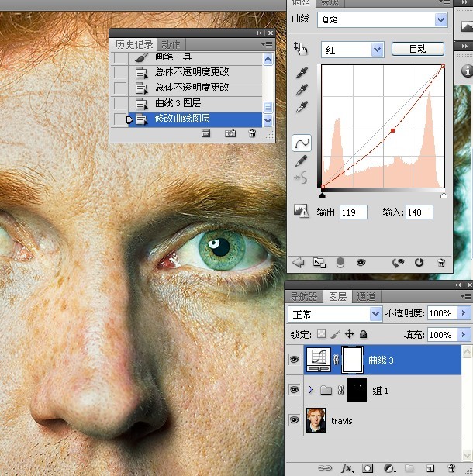Select the on-image adjustment hand tool
473x476 pixels.
pyautogui.click(x=300, y=49)
